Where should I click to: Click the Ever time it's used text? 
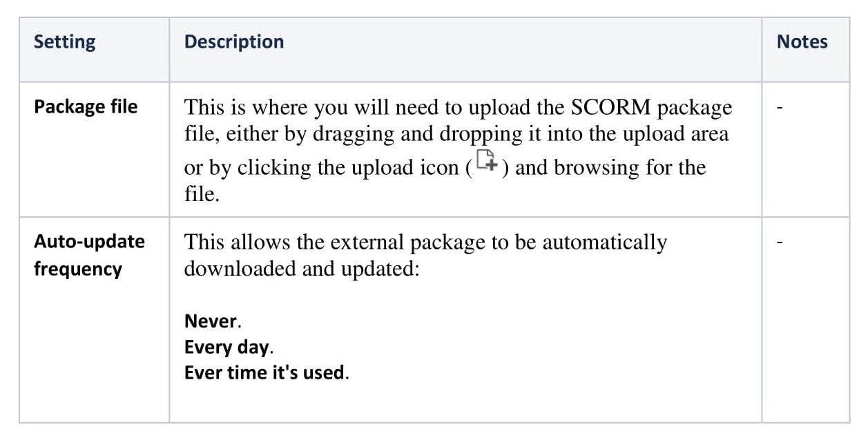(x=264, y=372)
